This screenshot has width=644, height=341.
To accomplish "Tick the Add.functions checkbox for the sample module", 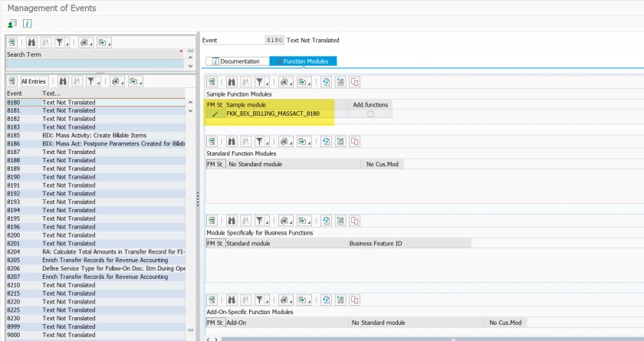I will coord(370,113).
